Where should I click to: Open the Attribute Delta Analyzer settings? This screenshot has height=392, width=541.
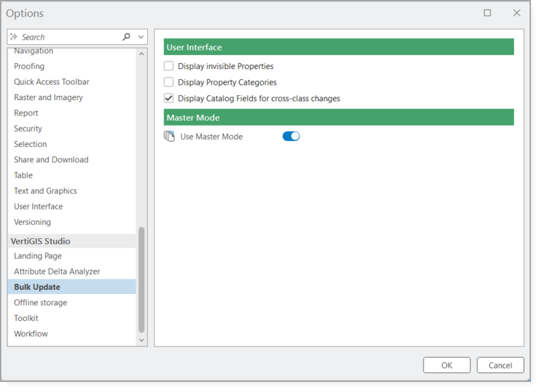57,272
